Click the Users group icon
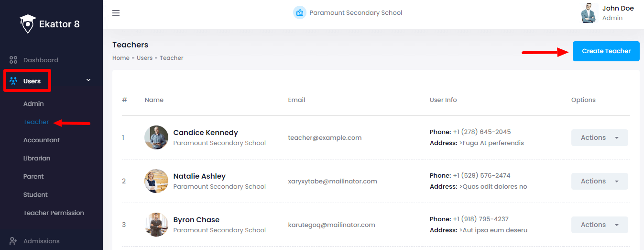This screenshot has width=644, height=250. click(13, 81)
